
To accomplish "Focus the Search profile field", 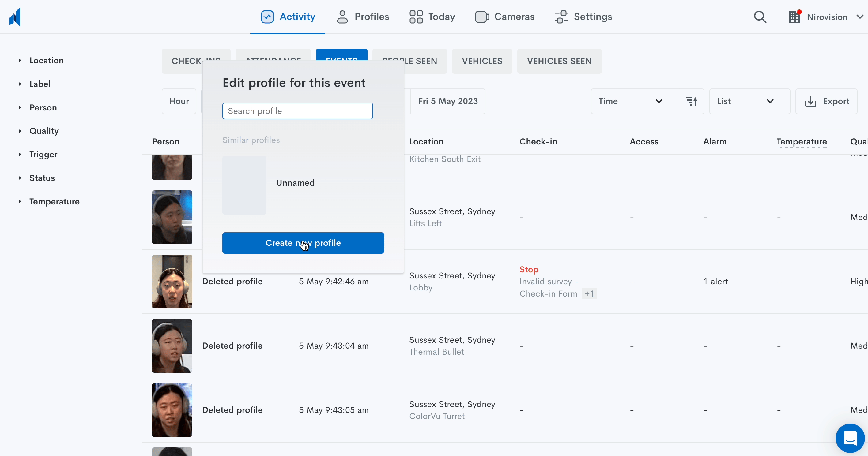I will pyautogui.click(x=297, y=111).
